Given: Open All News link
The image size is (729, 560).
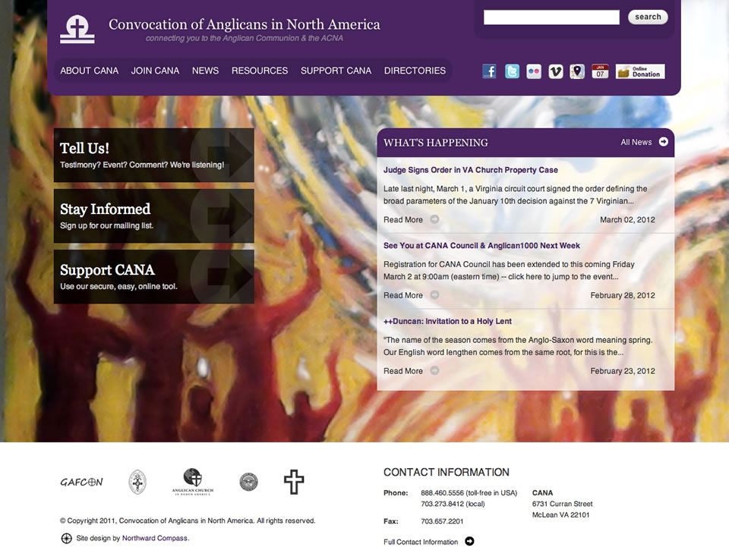Looking at the screenshot, I should 643,142.
